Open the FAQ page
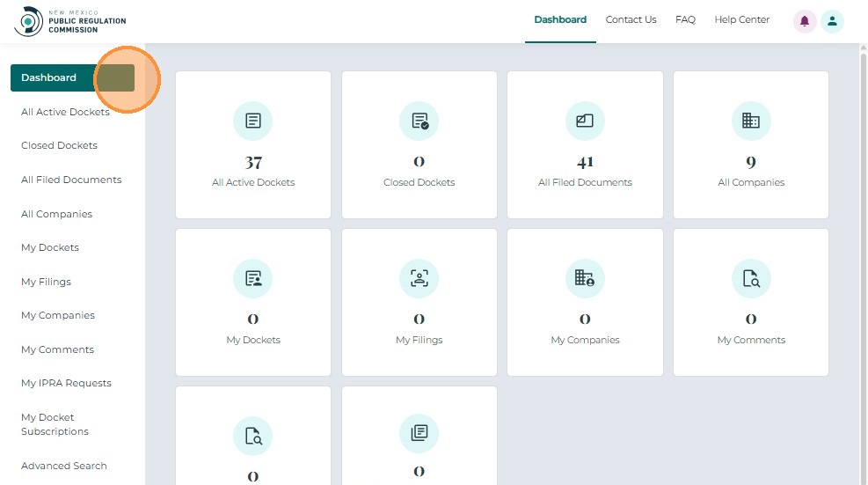Screen dimensions: 868x485 click(x=685, y=20)
